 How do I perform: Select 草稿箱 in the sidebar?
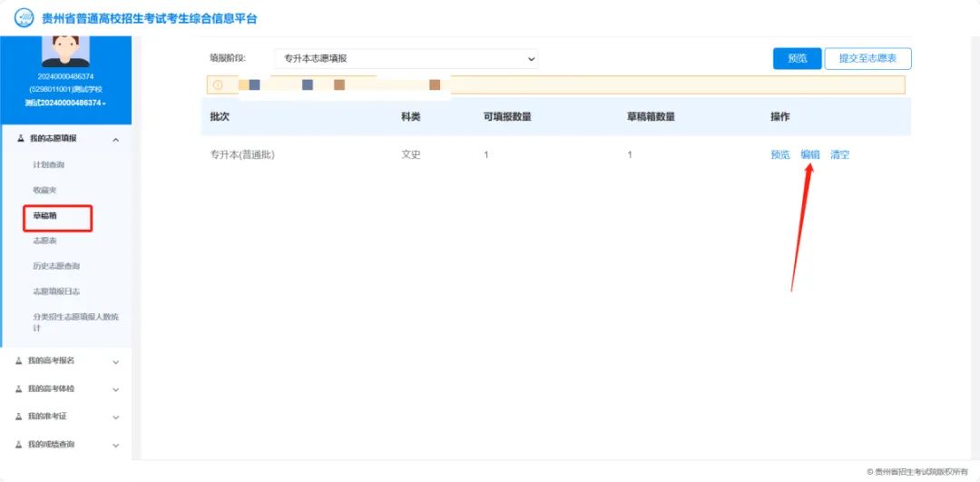tap(45, 216)
